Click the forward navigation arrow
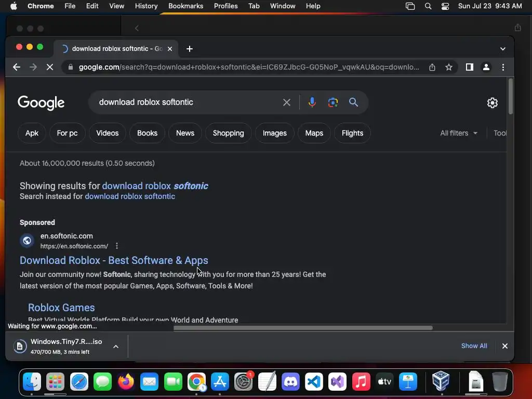Screen dimensions: 532x399 click(33, 67)
